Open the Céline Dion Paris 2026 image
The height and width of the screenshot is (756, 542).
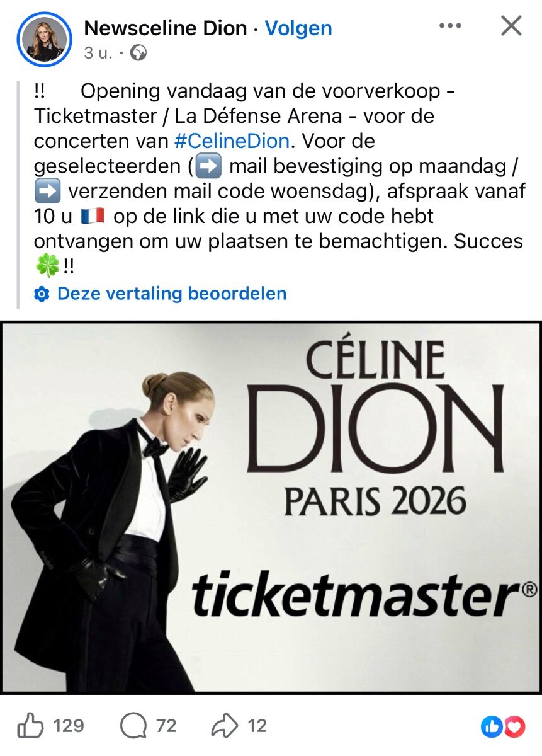[271, 508]
